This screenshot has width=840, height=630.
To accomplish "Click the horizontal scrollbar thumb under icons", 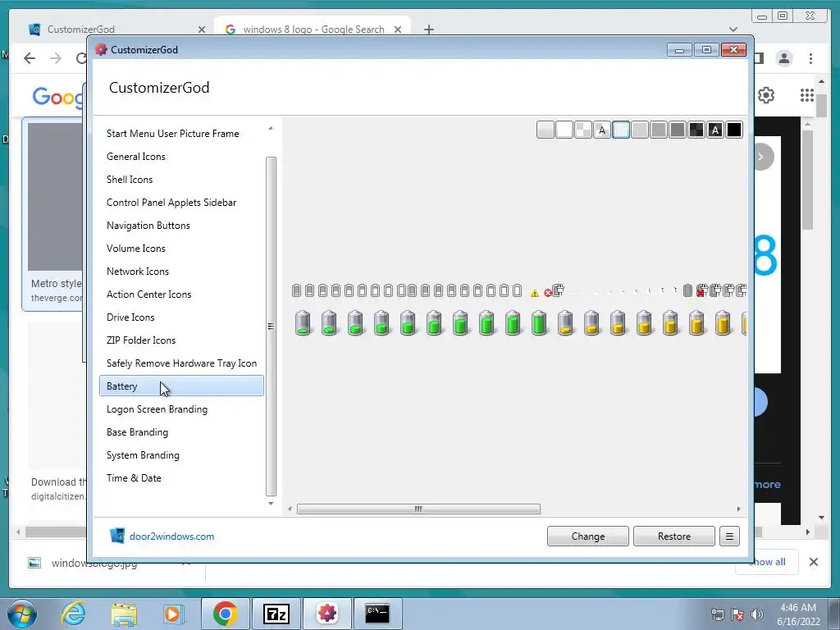I will pos(418,509).
